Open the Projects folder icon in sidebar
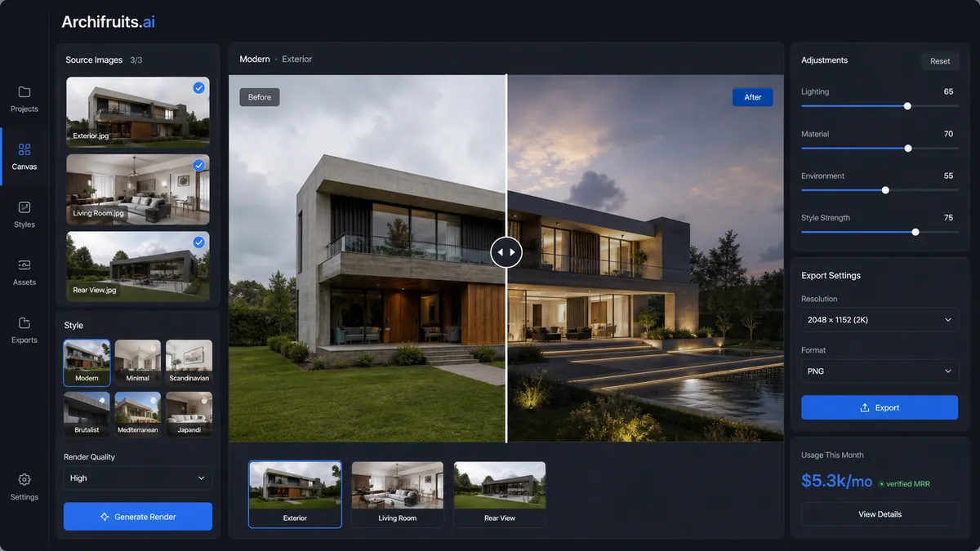This screenshot has height=551, width=980. pos(24,91)
